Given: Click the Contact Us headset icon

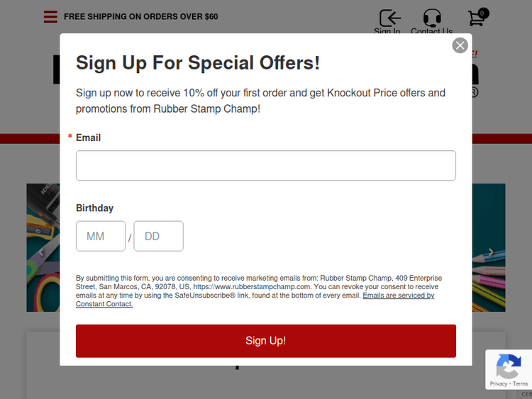Looking at the screenshot, I should tap(431, 18).
